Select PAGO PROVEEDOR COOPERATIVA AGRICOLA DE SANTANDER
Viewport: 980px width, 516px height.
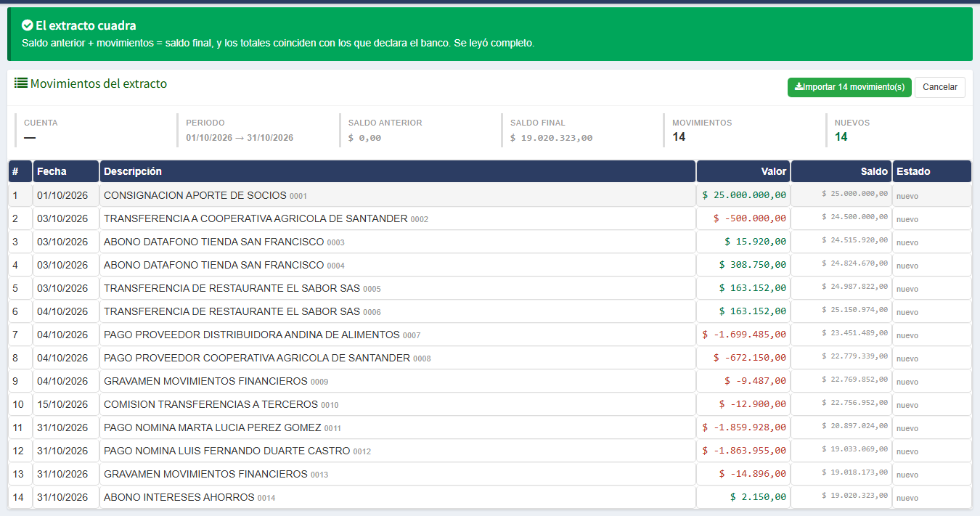tap(257, 358)
